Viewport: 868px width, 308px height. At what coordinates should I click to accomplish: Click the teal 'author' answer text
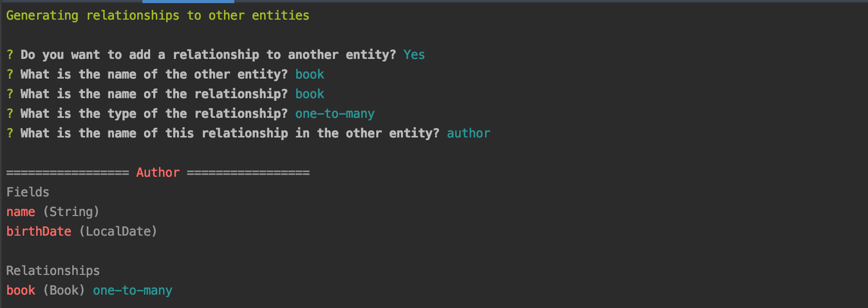click(469, 133)
